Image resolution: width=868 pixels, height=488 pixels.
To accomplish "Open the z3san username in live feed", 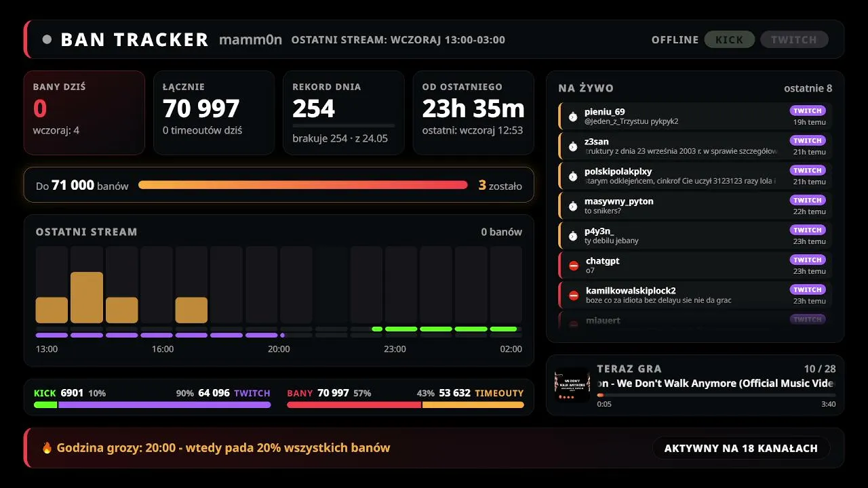I will [597, 141].
